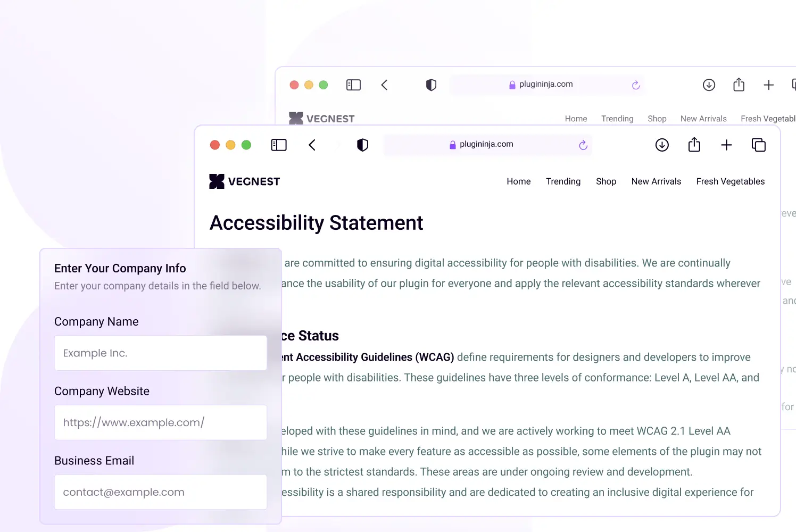Open Trending in front window navigation
796x532 pixels.
tap(563, 181)
